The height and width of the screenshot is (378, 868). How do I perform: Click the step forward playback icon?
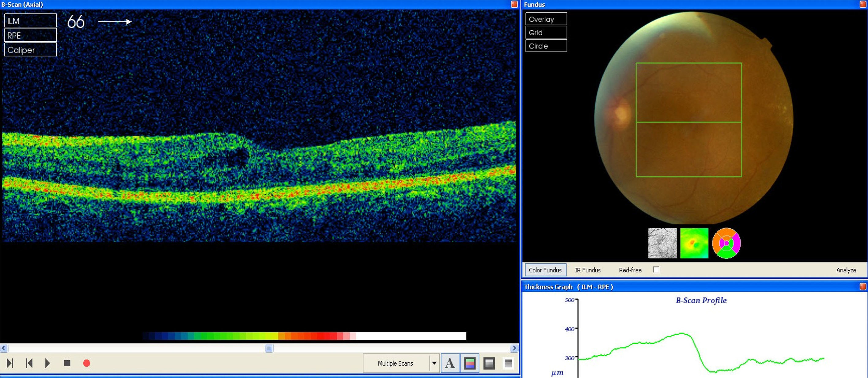click(10, 363)
